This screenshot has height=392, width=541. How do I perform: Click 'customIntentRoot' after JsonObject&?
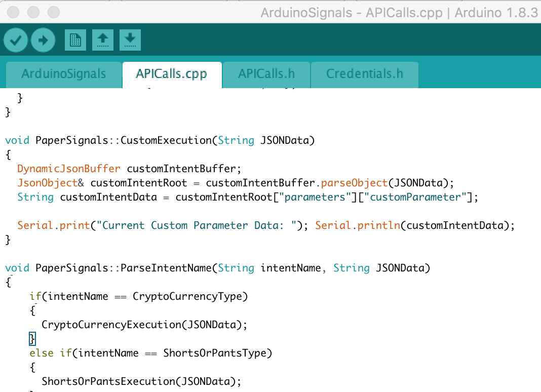click(x=138, y=183)
